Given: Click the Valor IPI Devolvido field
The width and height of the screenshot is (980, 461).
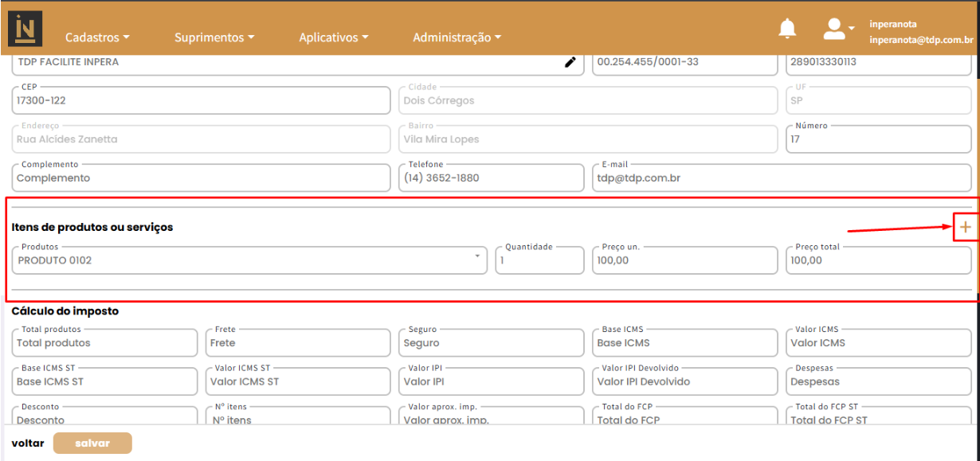Looking at the screenshot, I should tap(684, 381).
